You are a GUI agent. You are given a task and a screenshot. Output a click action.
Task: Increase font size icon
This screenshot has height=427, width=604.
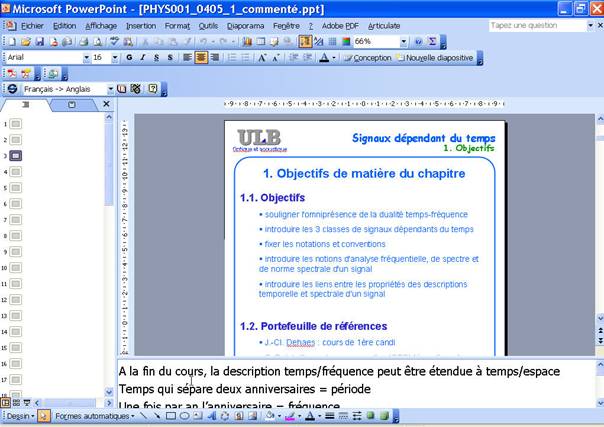262,58
